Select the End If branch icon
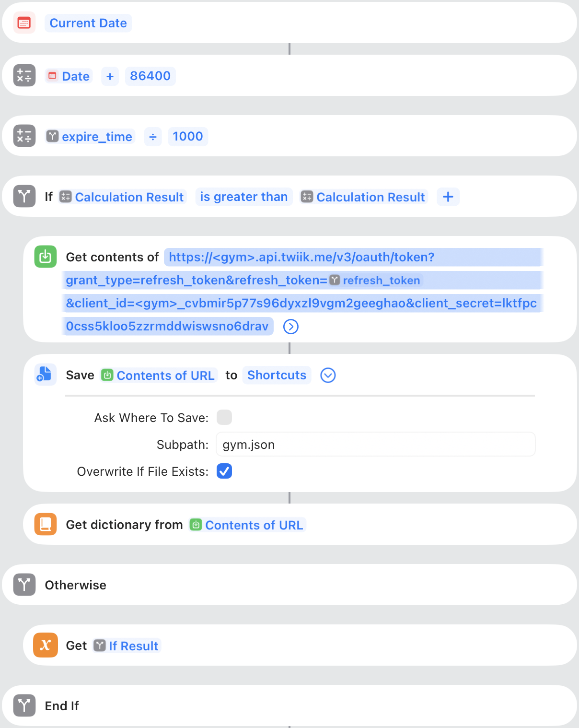 [x=24, y=705]
